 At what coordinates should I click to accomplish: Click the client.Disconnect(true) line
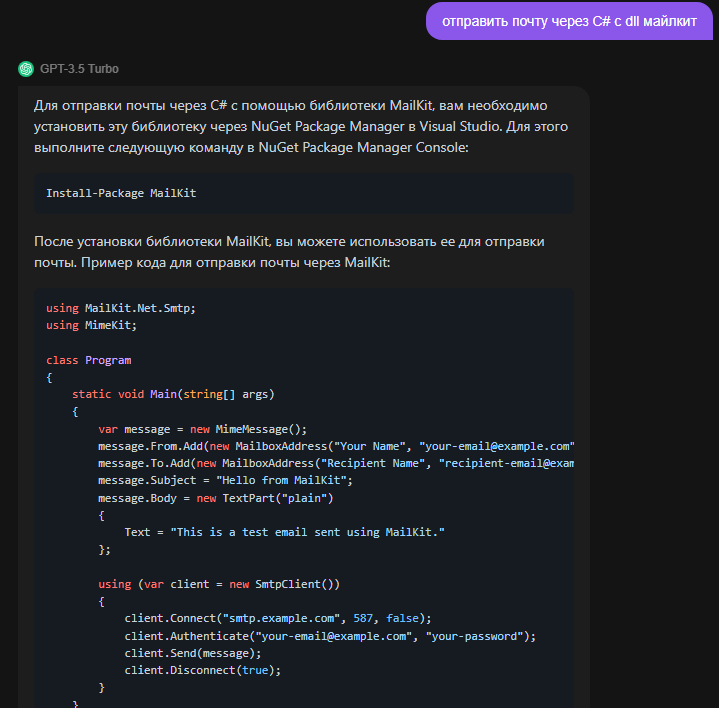pos(202,670)
